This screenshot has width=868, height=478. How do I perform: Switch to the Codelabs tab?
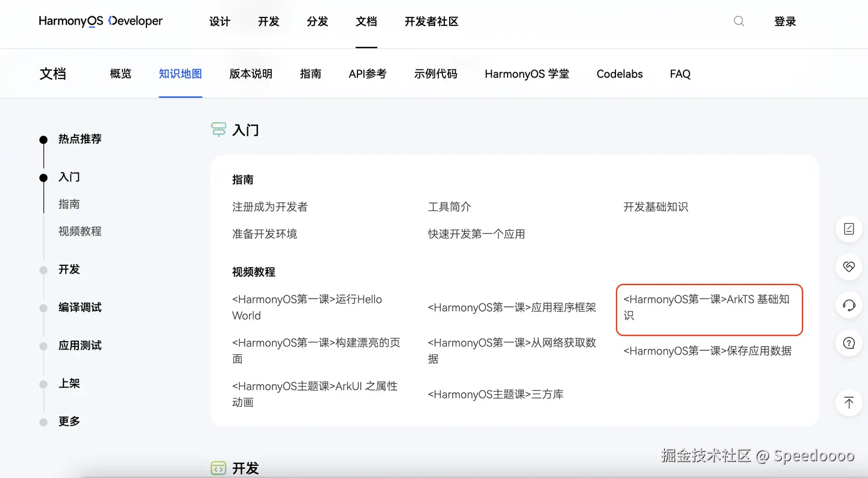pos(620,74)
